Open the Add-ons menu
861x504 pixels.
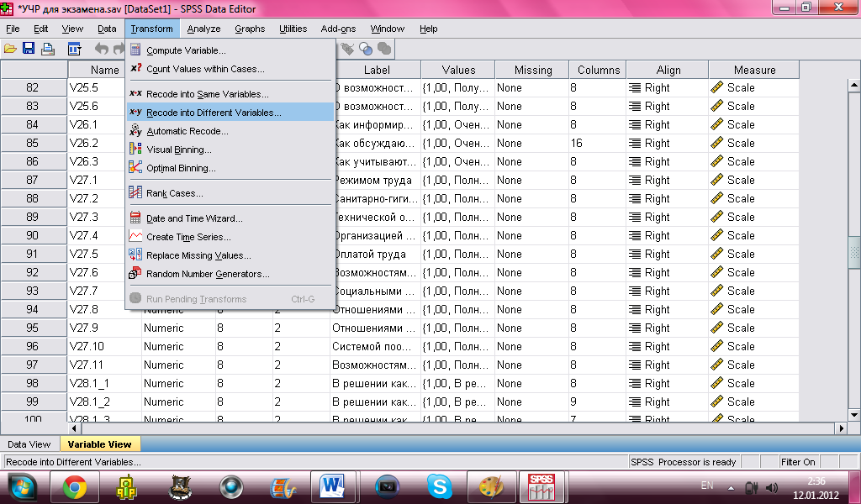pyautogui.click(x=338, y=29)
